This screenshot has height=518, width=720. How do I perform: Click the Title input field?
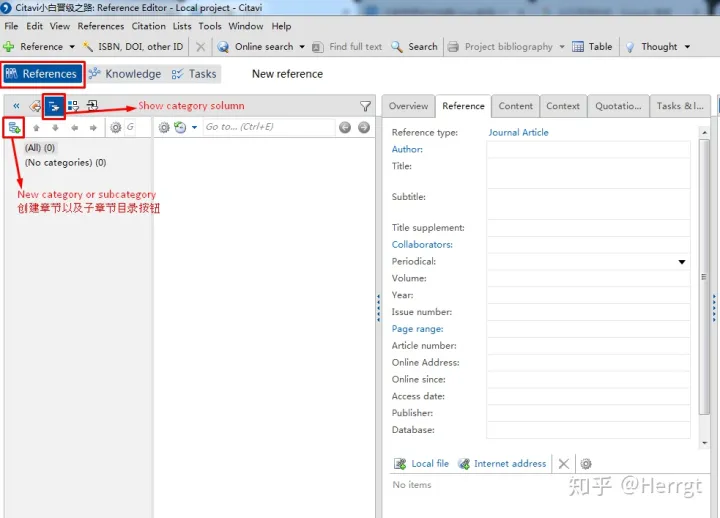[x=588, y=173]
